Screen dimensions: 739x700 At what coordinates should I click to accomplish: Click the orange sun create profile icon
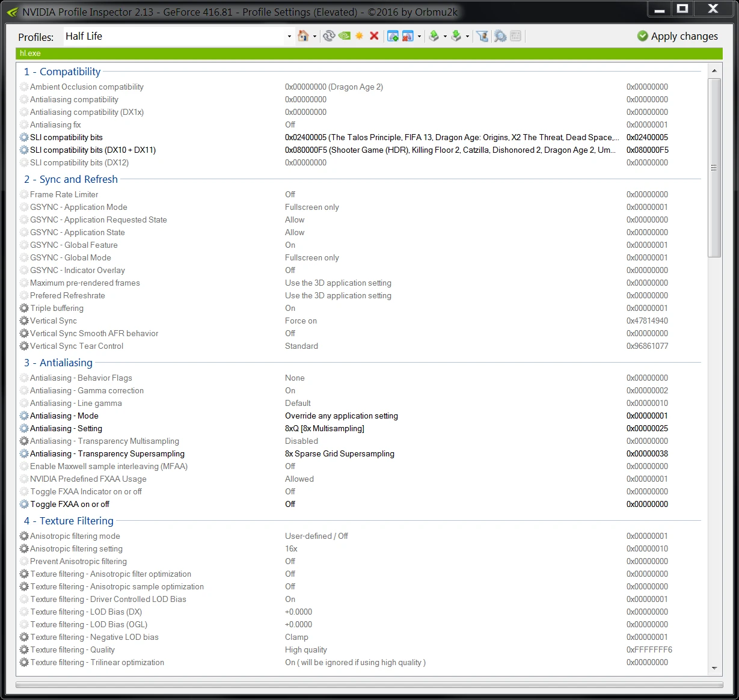click(359, 36)
